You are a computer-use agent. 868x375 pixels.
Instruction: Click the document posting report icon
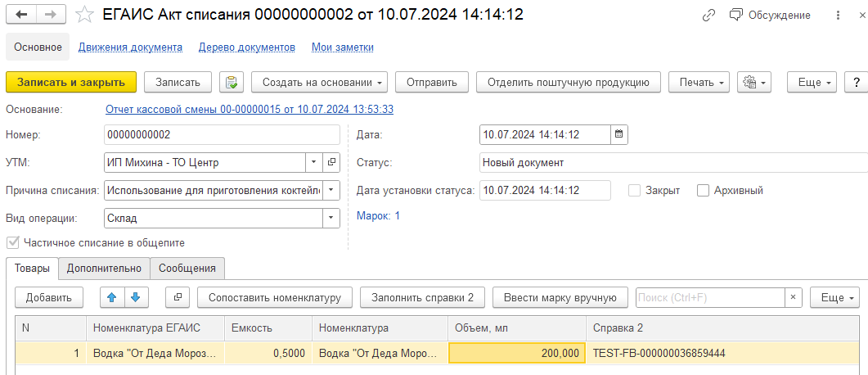coord(232,82)
